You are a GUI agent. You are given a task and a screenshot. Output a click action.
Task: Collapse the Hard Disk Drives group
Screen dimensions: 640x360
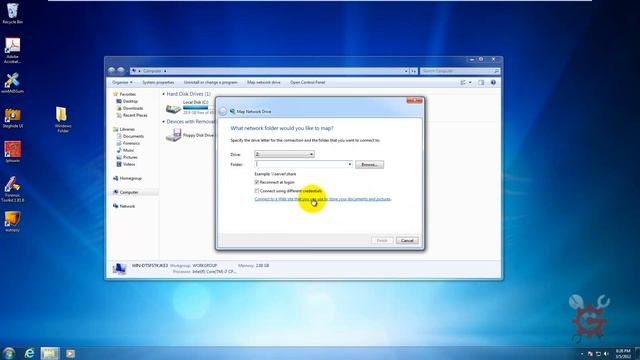(x=164, y=94)
